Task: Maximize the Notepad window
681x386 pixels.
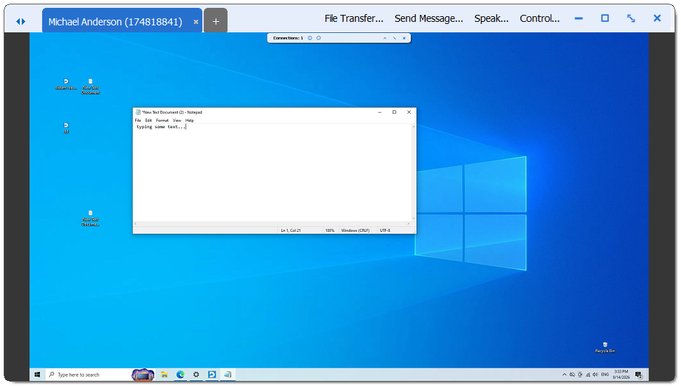Action: click(x=394, y=112)
